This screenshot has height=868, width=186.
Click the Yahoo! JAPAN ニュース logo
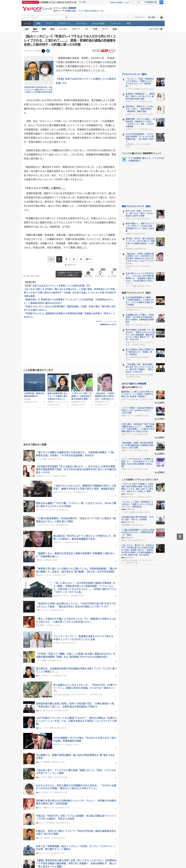[37, 9]
